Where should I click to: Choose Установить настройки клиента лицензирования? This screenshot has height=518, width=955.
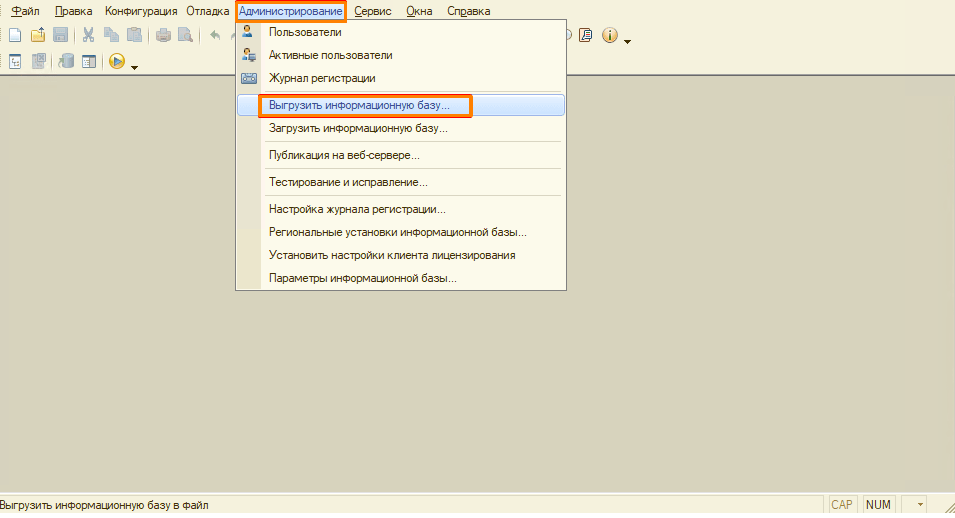[x=401, y=255]
